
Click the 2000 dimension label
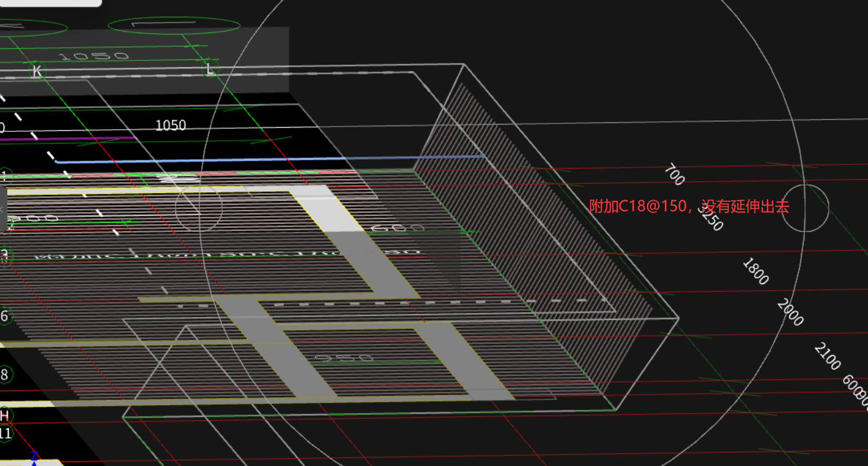coord(790,312)
